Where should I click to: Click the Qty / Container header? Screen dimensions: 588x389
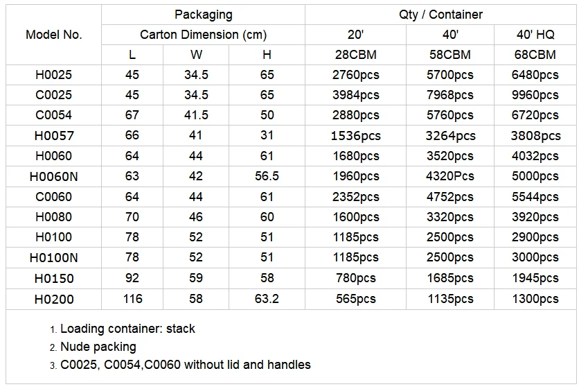click(440, 15)
